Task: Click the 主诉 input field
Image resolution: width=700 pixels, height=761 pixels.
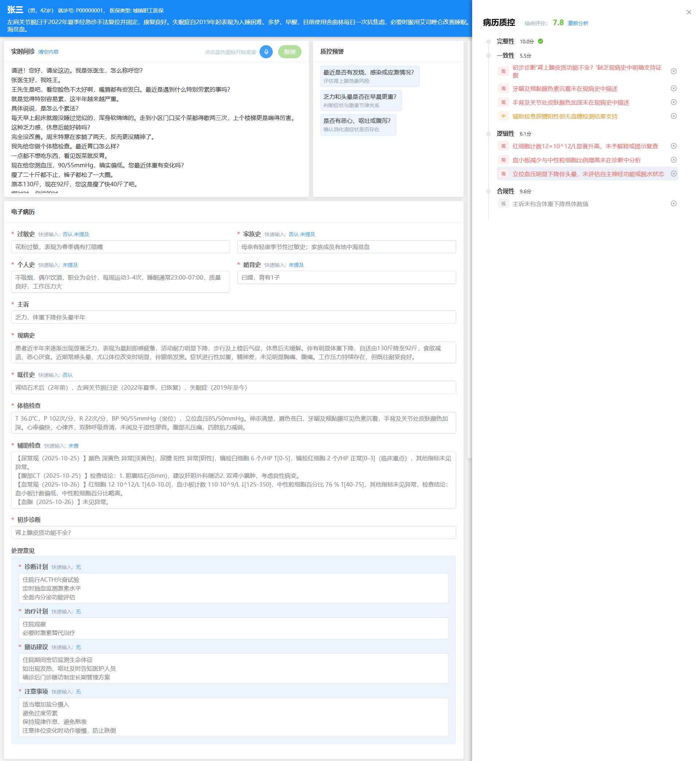Action: click(x=233, y=317)
